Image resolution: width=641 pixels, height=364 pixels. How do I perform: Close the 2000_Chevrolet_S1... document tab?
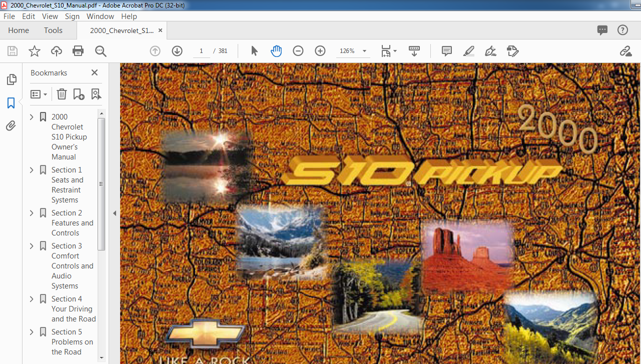coord(160,30)
